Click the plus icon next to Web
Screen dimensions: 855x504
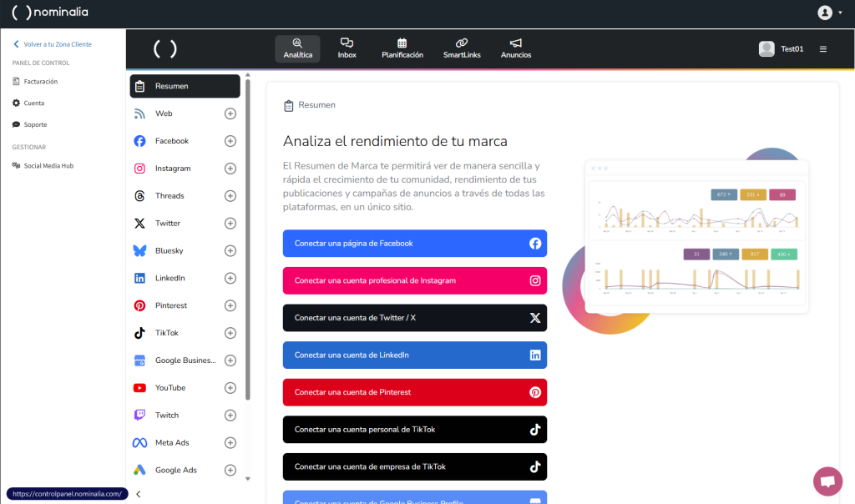(230, 113)
